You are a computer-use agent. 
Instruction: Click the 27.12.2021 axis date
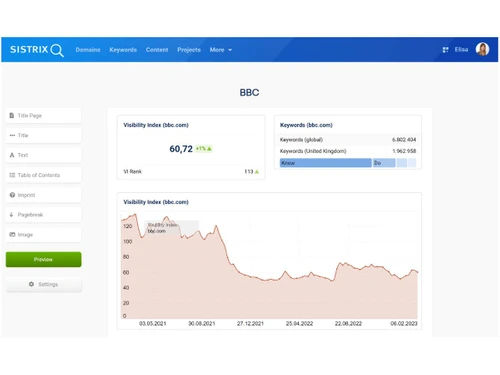click(x=250, y=323)
